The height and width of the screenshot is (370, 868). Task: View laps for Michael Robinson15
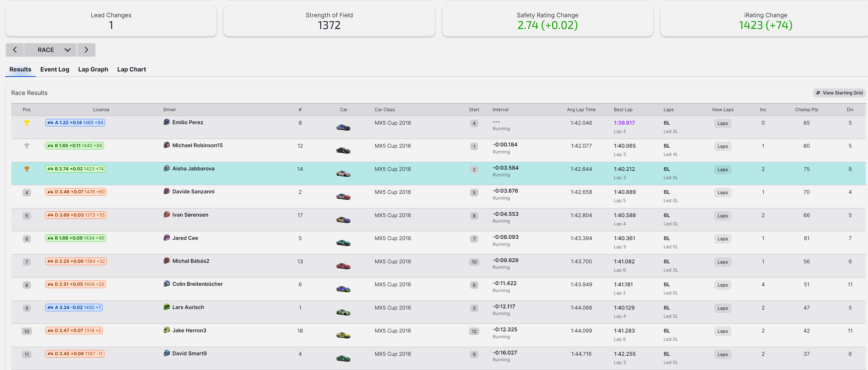(x=723, y=146)
